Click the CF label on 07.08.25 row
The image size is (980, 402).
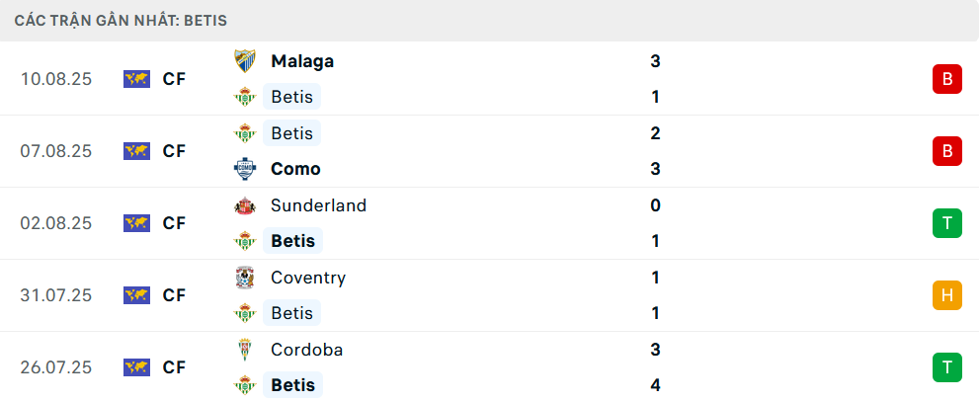(174, 151)
